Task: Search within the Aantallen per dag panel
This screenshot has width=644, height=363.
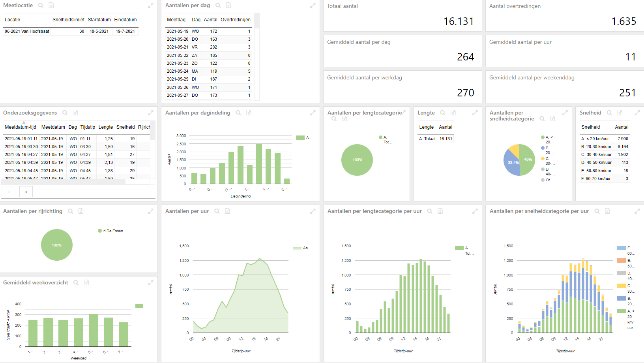Action: (x=218, y=6)
